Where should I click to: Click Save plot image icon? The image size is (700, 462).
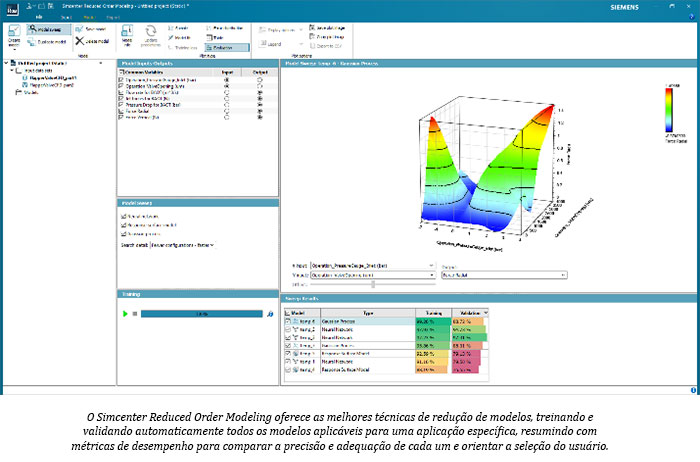click(x=312, y=28)
